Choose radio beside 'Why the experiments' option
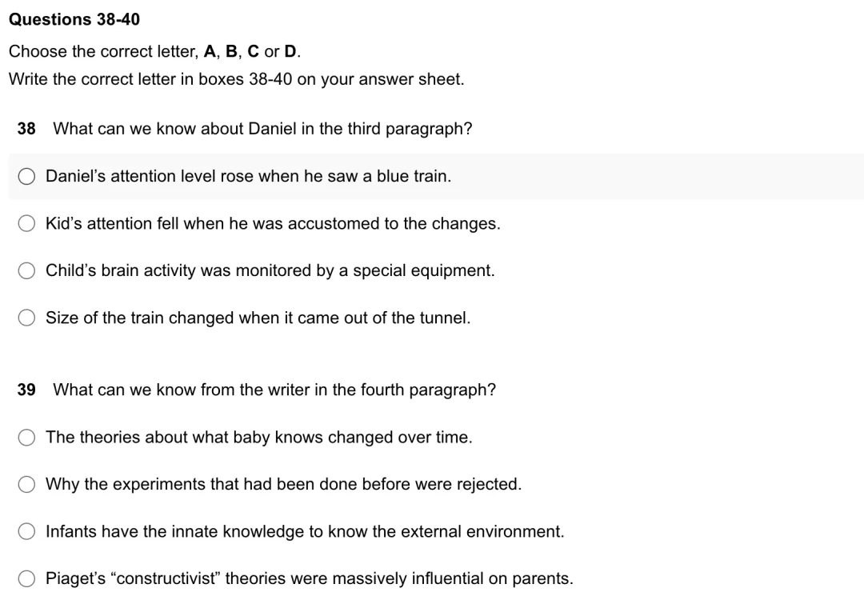The width and height of the screenshot is (864, 616). [26, 484]
